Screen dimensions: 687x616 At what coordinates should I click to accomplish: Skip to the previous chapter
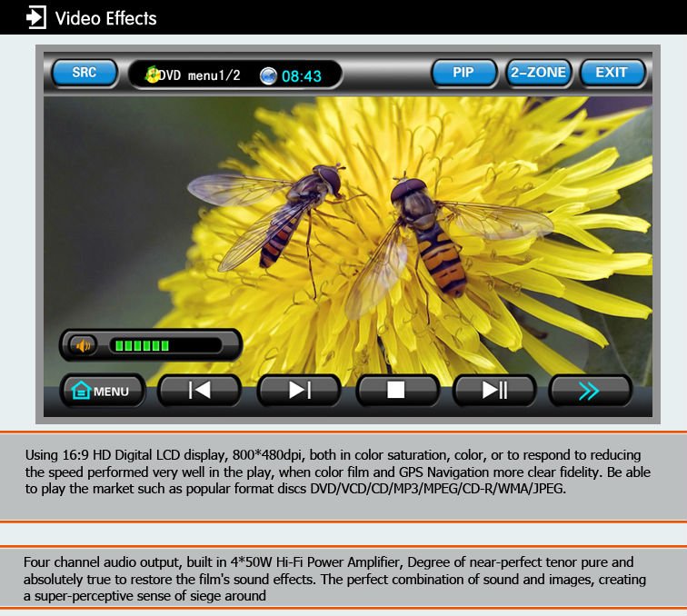(x=199, y=391)
